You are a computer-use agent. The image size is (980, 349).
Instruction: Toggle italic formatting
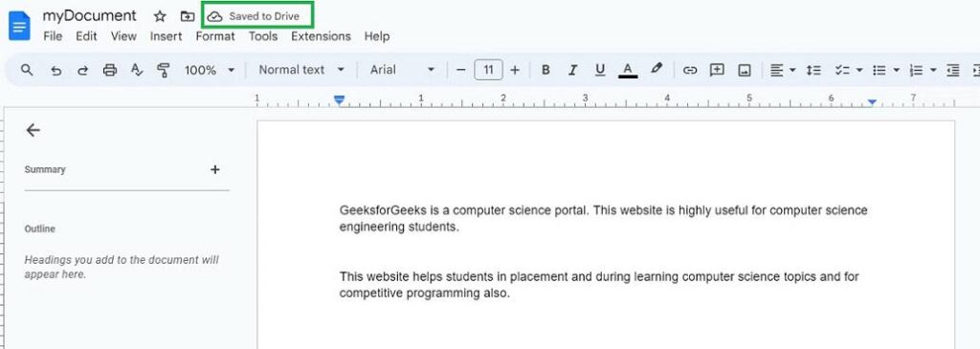pos(572,70)
